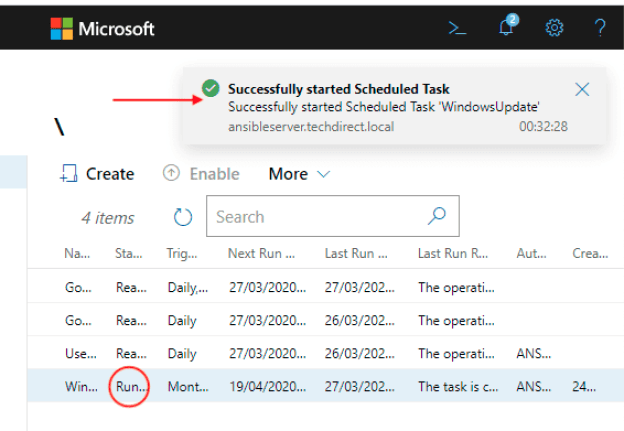Open the settings gear

(x=554, y=28)
